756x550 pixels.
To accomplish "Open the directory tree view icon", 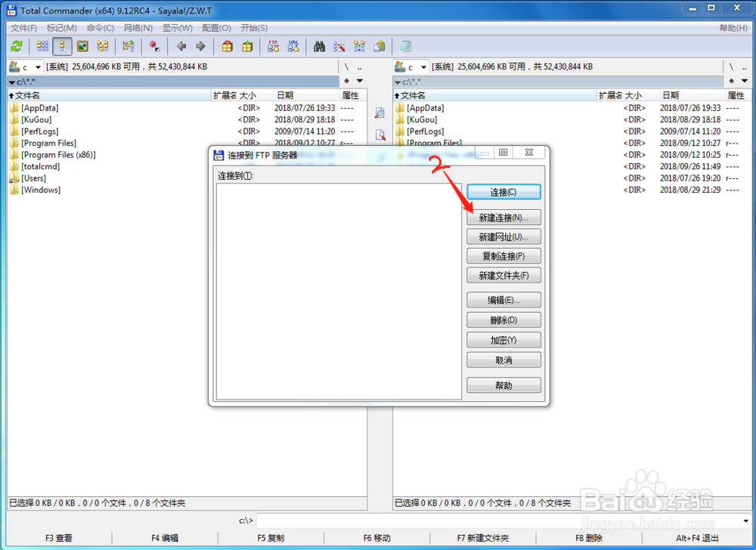I will coord(103,46).
